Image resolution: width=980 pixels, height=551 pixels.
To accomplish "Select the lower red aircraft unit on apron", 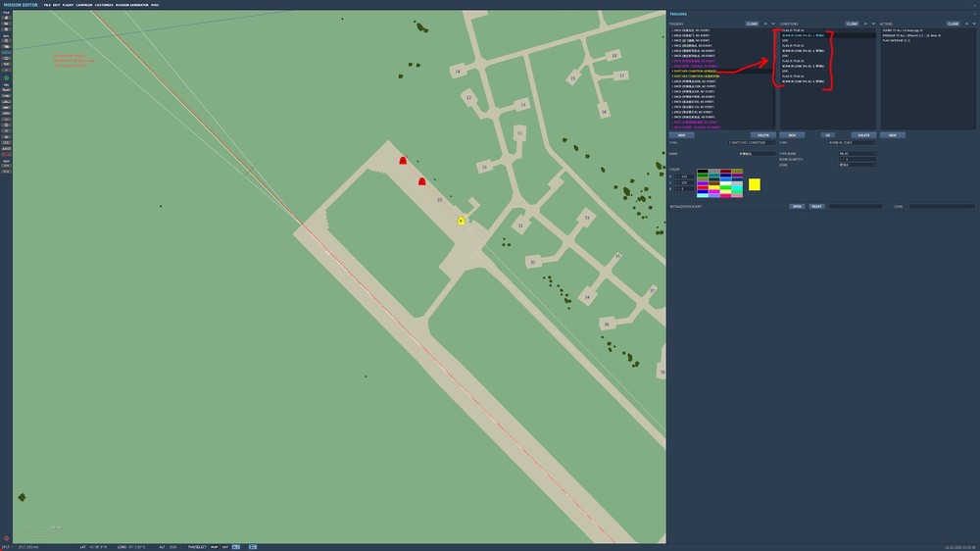I will pos(421,181).
